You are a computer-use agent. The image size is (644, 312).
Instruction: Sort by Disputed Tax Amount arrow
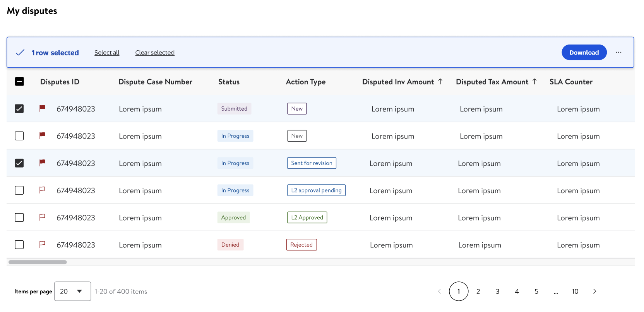[x=534, y=82]
